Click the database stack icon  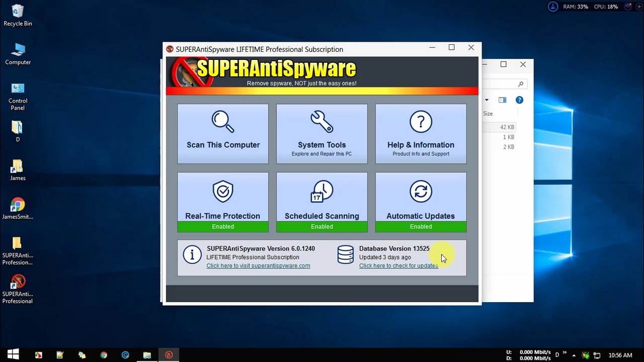point(345,254)
